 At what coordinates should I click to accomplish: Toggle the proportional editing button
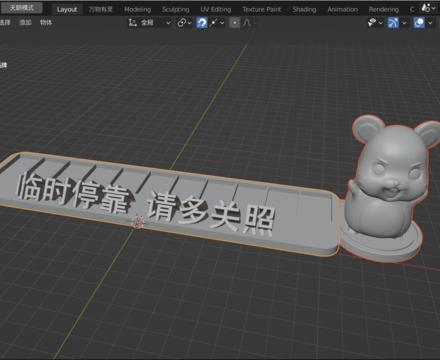coord(235,23)
